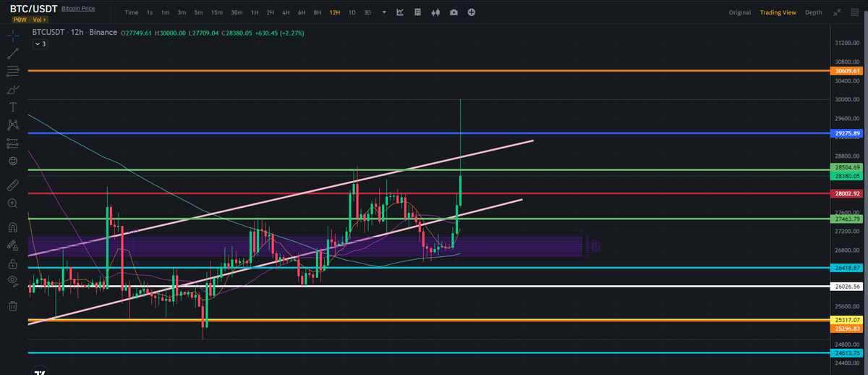This screenshot has height=375, width=868.
Task: Hide all drawings with eye icon
Action: 12,280
